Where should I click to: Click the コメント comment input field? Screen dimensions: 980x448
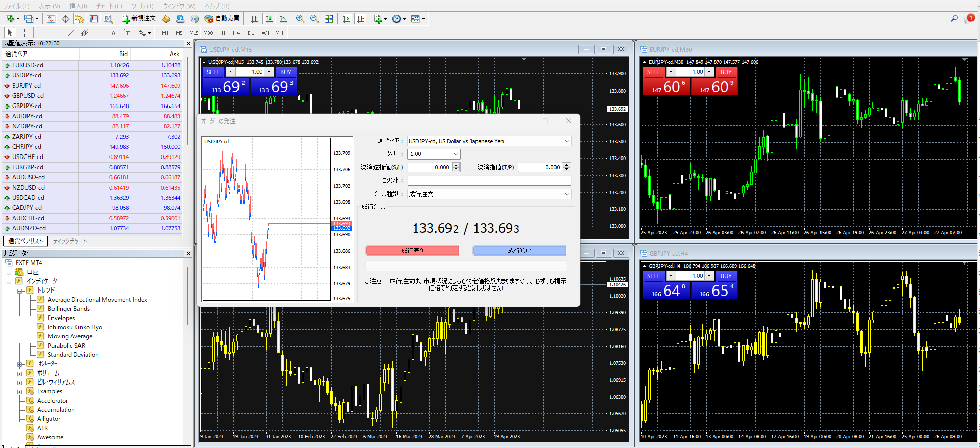(489, 180)
